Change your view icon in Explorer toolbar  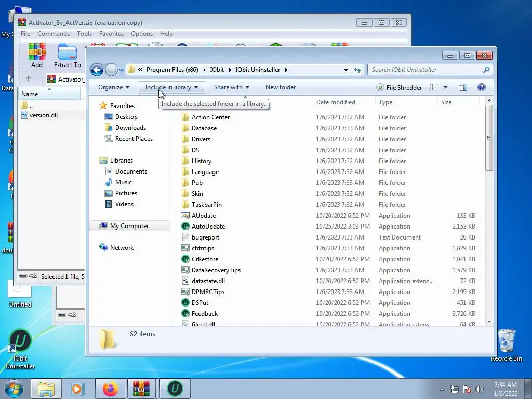(x=434, y=87)
